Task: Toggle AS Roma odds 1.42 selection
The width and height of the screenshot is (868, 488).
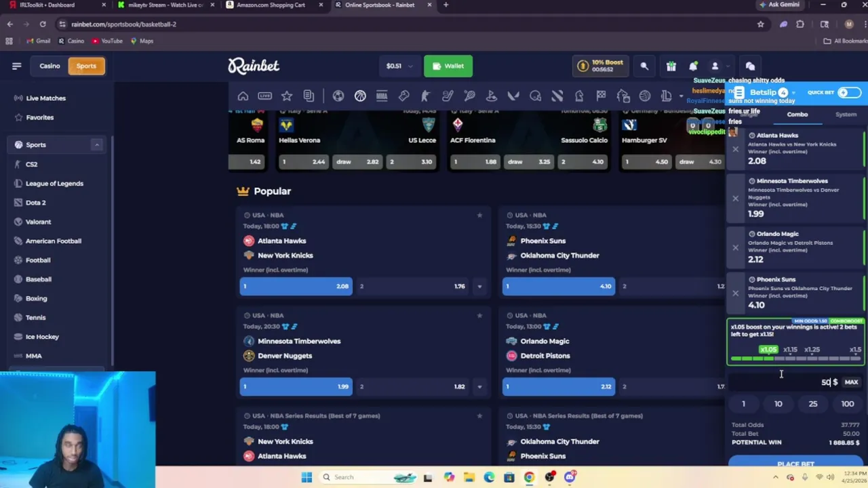Action: pyautogui.click(x=247, y=161)
